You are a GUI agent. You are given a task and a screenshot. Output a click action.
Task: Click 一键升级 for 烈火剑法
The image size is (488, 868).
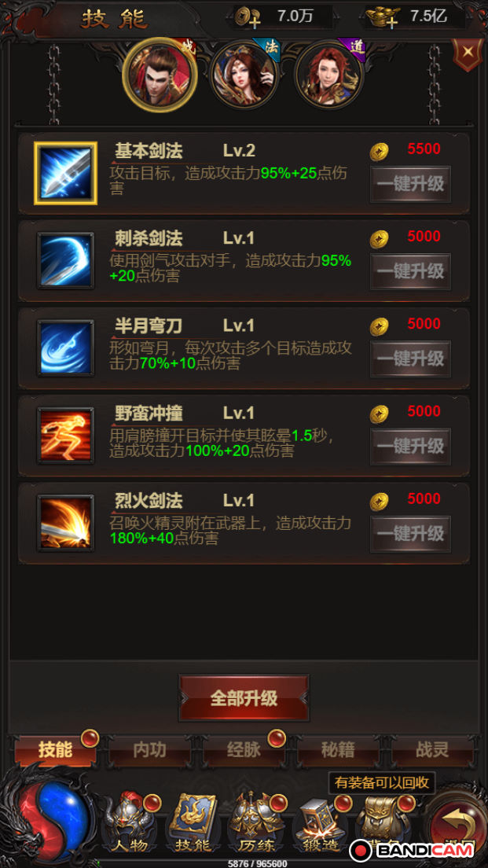click(410, 534)
